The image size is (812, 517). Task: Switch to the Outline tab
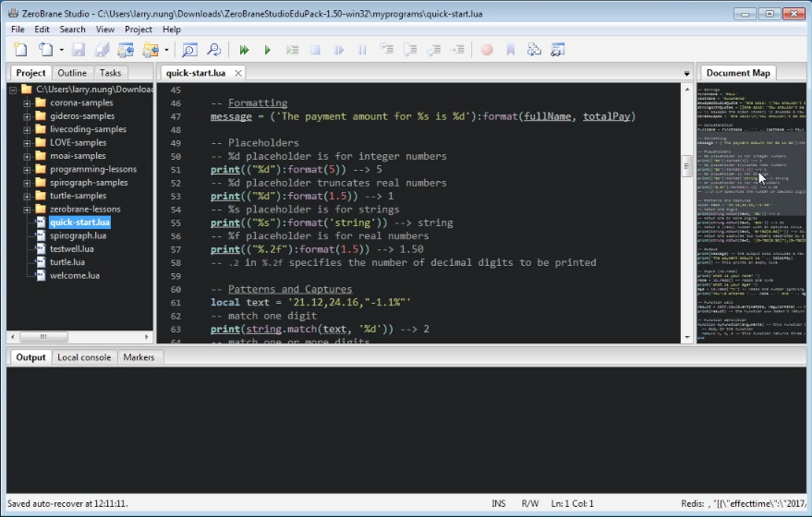(72, 73)
